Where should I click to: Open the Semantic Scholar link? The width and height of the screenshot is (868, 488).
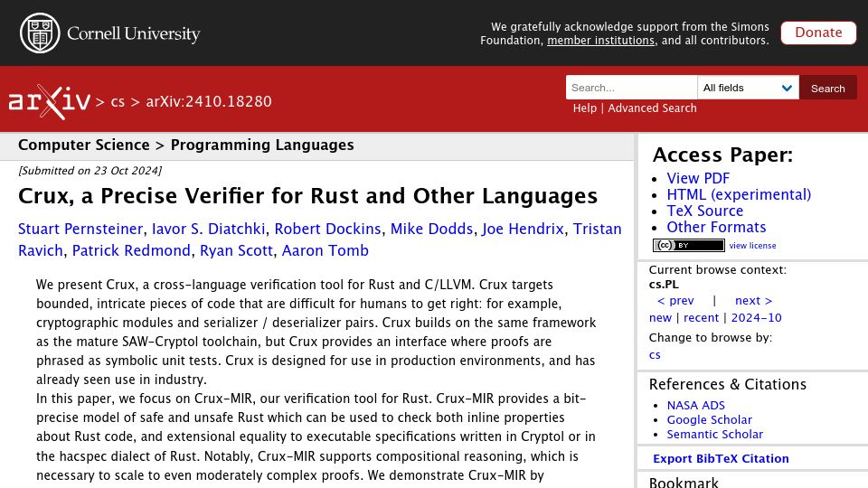[x=714, y=435]
